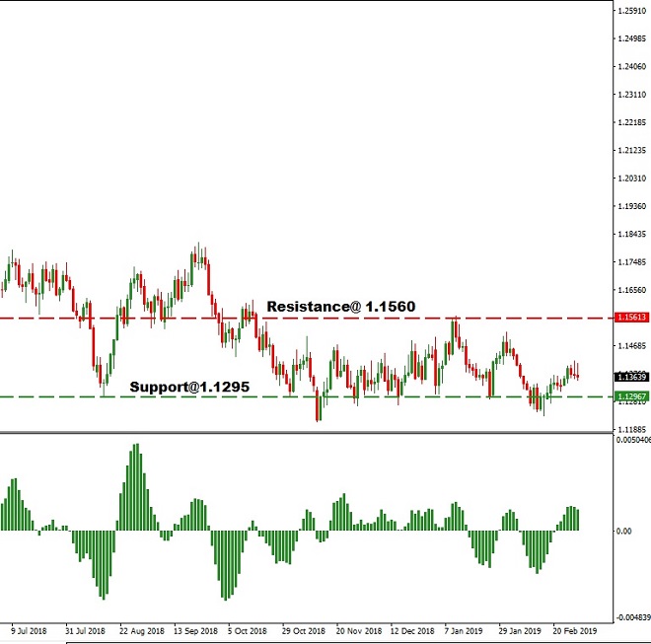The image size is (651, 644).
Task: Click the green 1.12967 price tag
Action: point(632,396)
